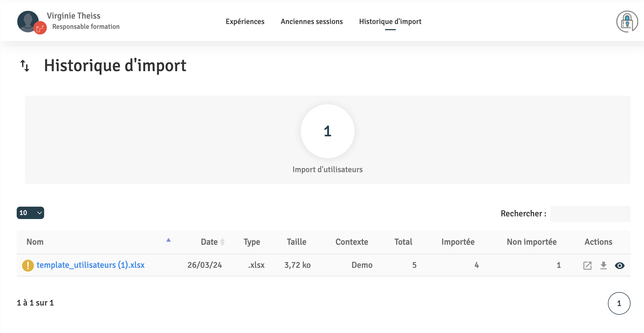This screenshot has height=333, width=644.
Task: Click pagination page 1 button
Action: point(619,303)
